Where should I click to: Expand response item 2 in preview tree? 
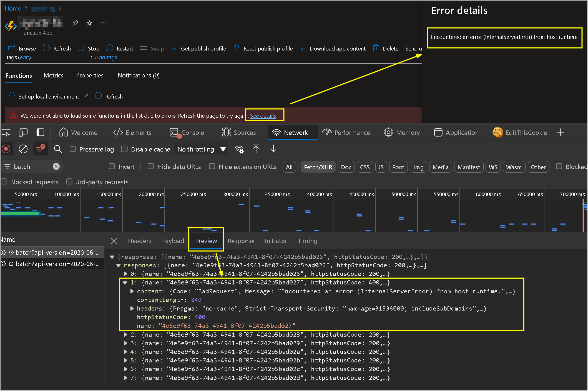pyautogui.click(x=125, y=335)
